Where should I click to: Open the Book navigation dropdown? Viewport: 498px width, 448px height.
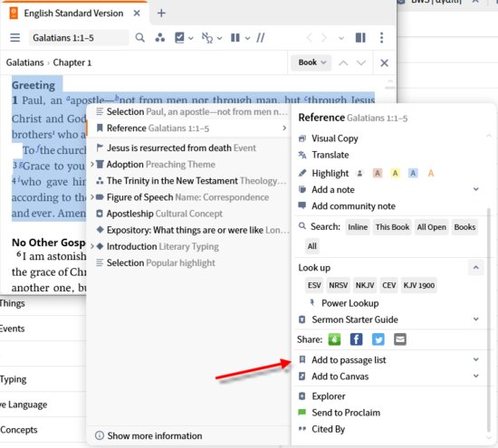pos(311,62)
